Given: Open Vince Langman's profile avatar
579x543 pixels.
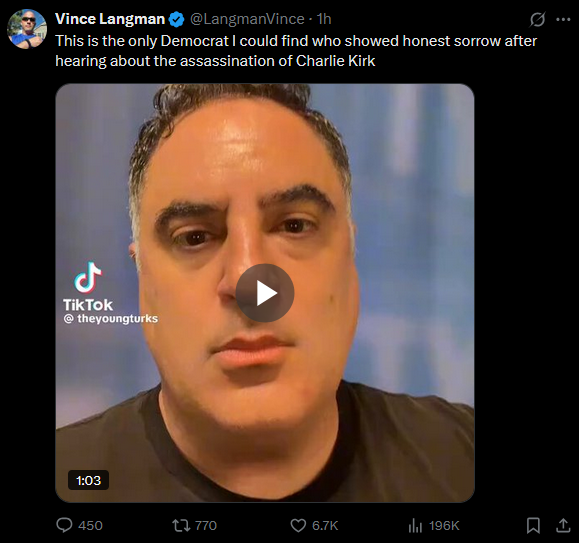Looking at the screenshot, I should [27, 29].
